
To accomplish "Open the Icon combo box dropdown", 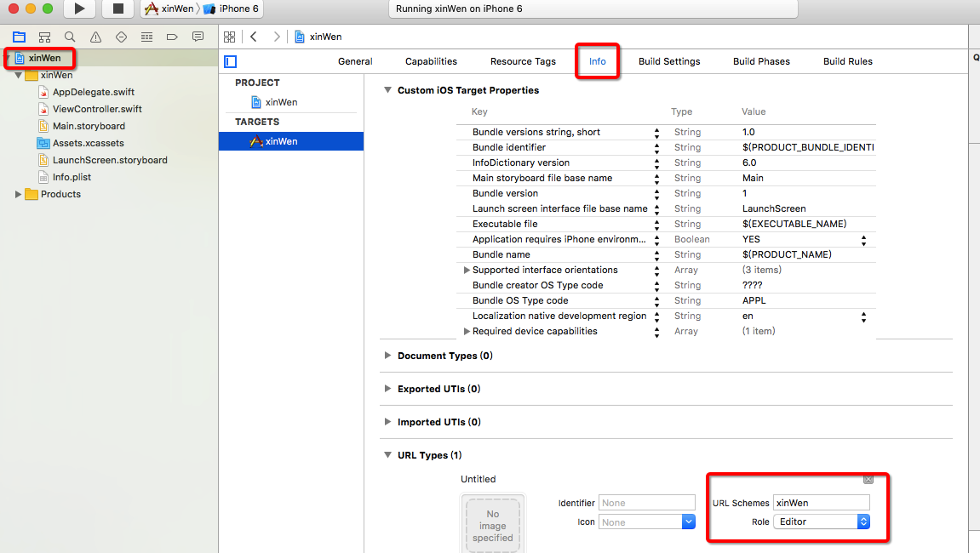I will [688, 522].
